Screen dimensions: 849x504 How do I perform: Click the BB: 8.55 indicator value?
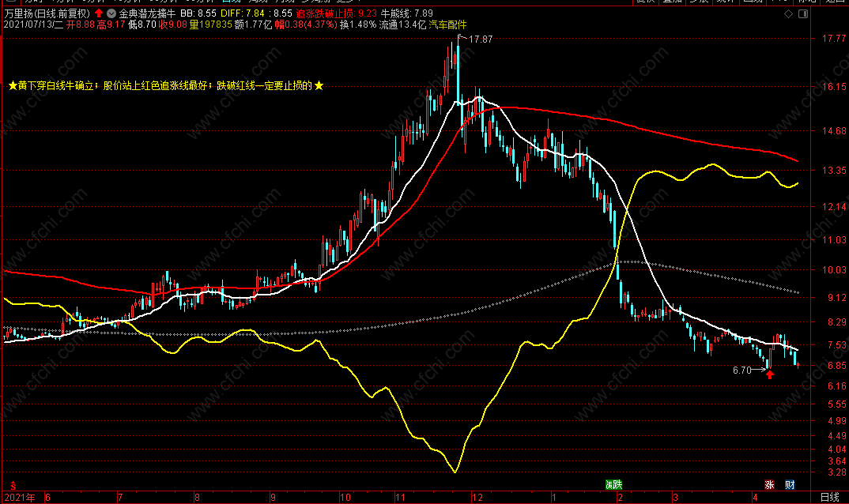click(198, 13)
